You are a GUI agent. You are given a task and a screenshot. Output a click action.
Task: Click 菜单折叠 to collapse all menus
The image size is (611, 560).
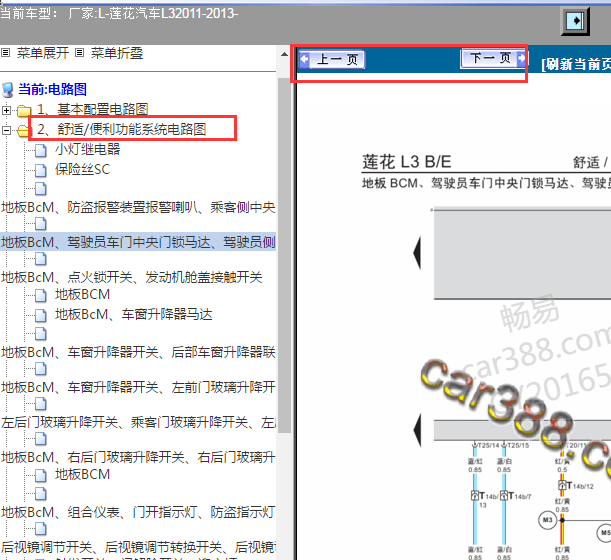(x=117, y=53)
